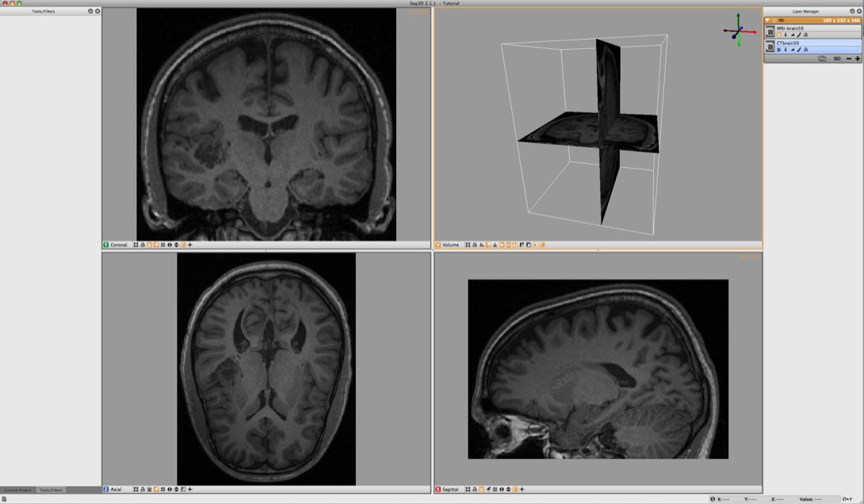
Task: Click the lock icon in the Axial viewer toolbar
Action: (x=142, y=489)
